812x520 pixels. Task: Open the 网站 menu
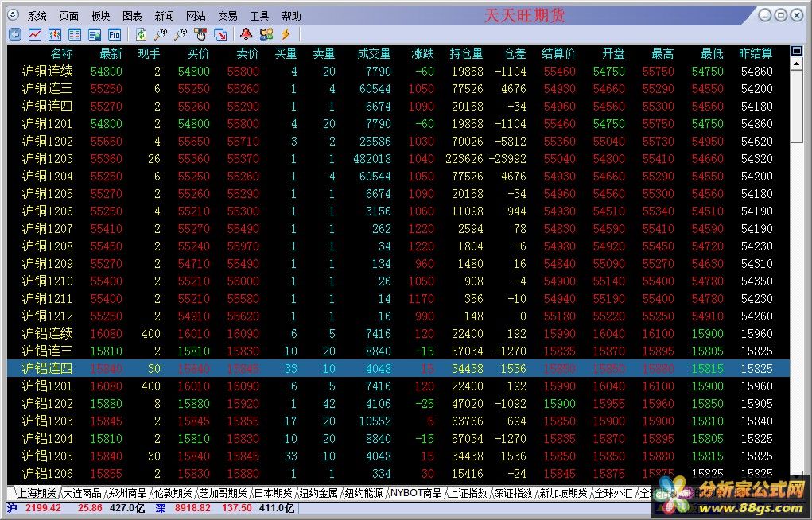(196, 16)
